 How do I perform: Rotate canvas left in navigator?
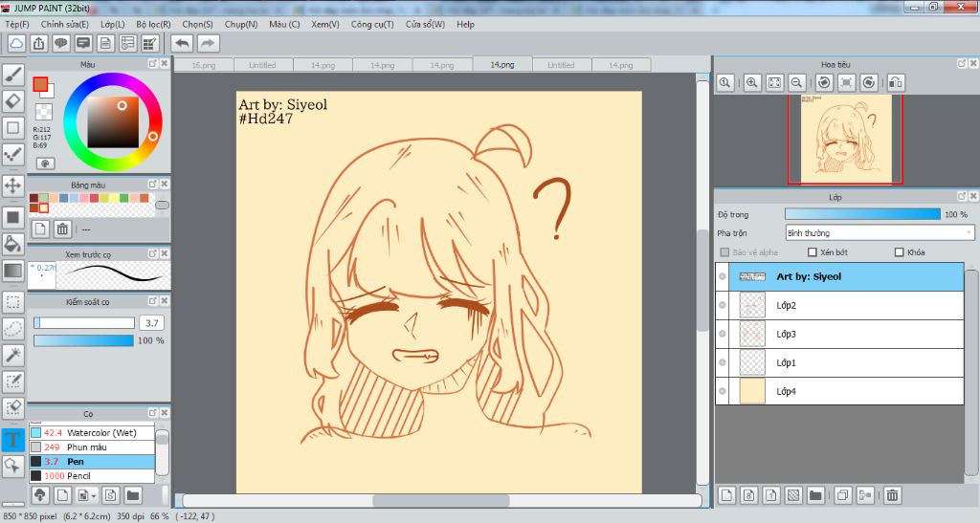(824, 82)
